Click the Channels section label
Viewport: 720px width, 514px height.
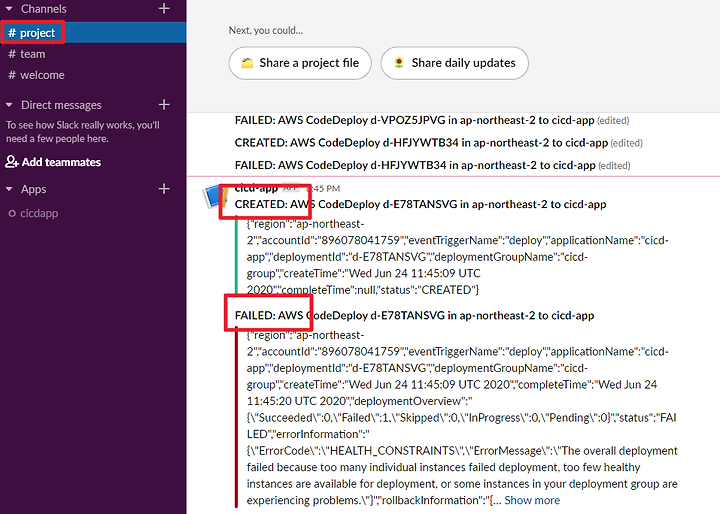tap(44, 9)
